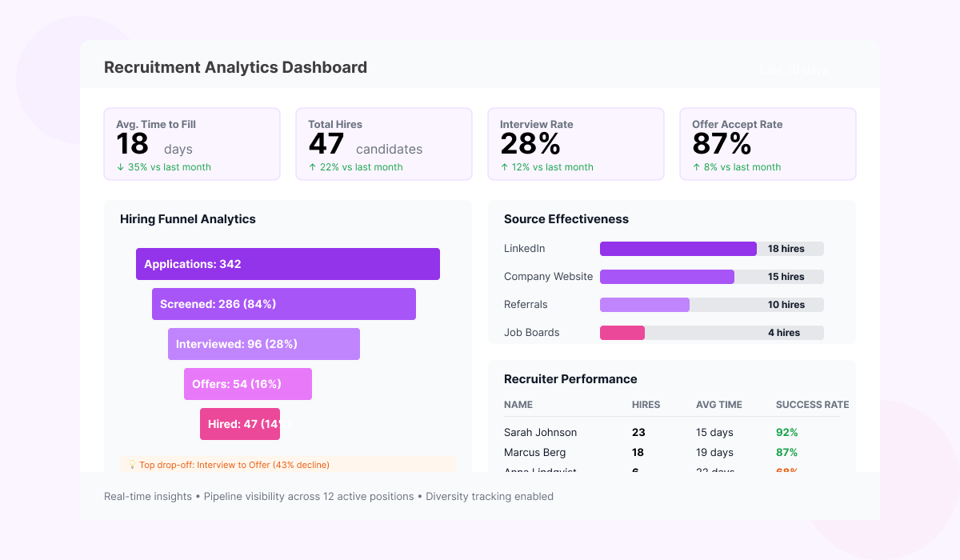The width and height of the screenshot is (960, 560).
Task: Click the Referrals progress bar fill
Action: 645,305
